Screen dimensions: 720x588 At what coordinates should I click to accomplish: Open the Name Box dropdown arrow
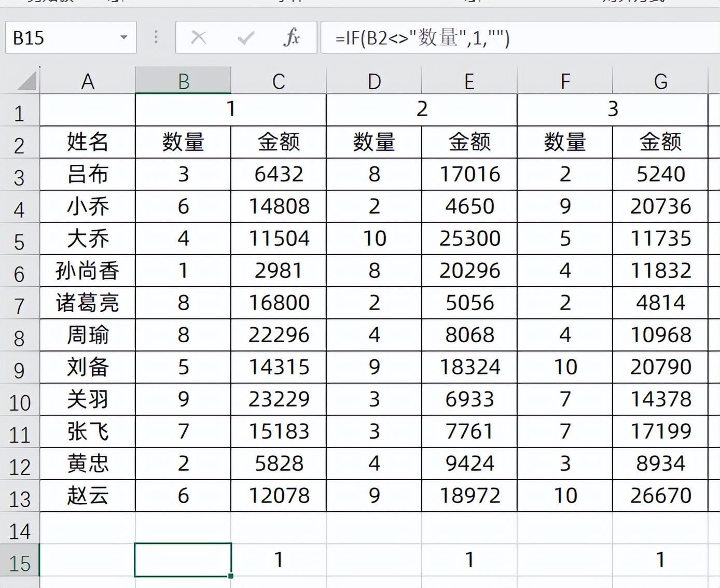(123, 37)
